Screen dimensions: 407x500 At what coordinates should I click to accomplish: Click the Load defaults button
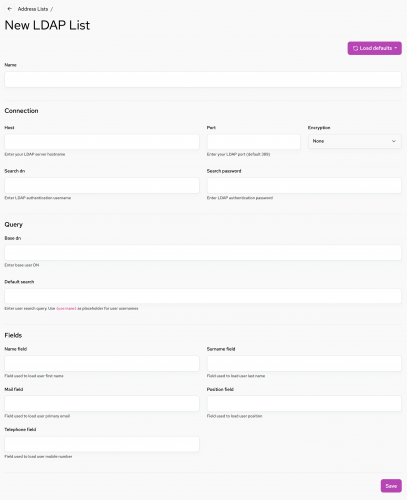[x=374, y=48]
